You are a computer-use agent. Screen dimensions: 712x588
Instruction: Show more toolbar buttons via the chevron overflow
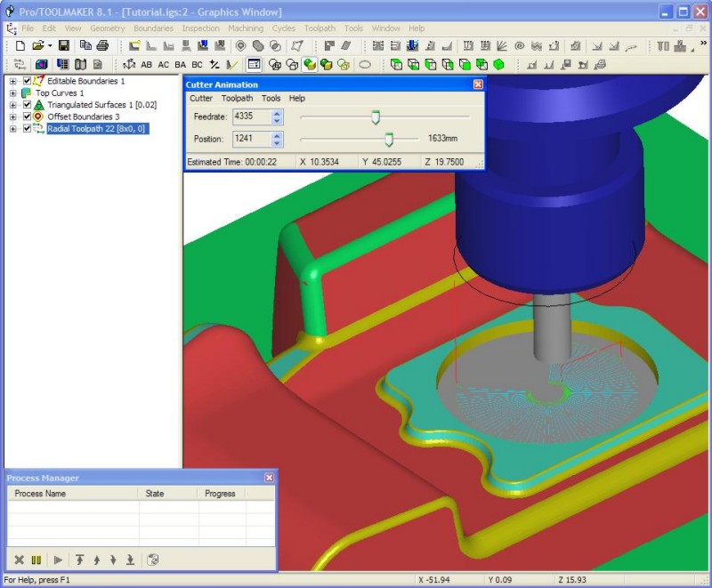tap(704, 44)
